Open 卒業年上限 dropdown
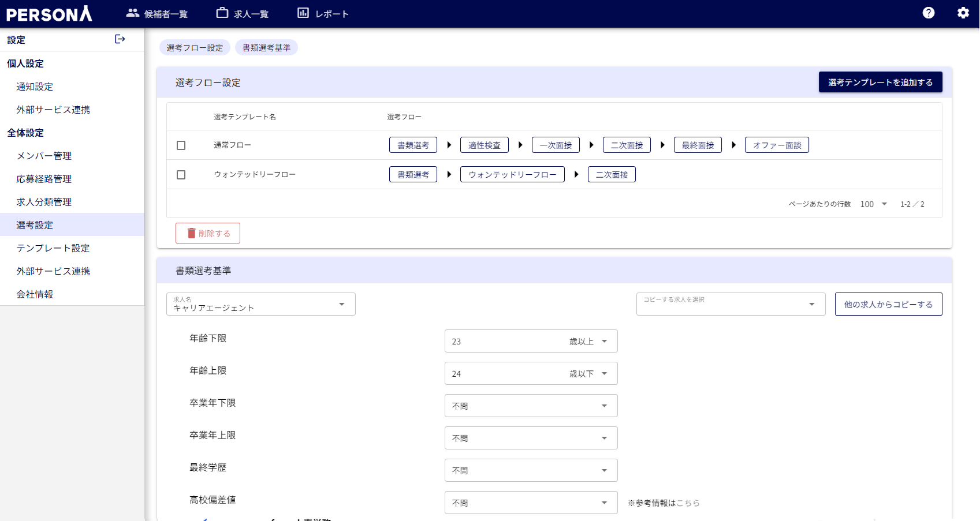The width and height of the screenshot is (980, 521). pos(531,438)
